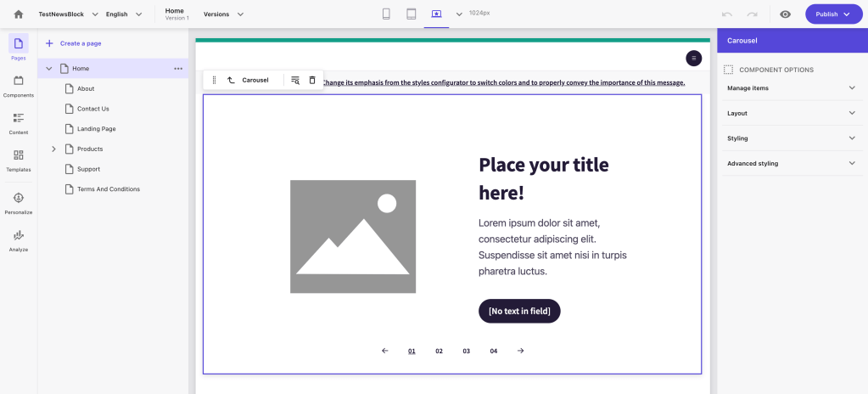Open the Templates panel in sidebar
Screen dimensions: 868x394
pos(19,160)
